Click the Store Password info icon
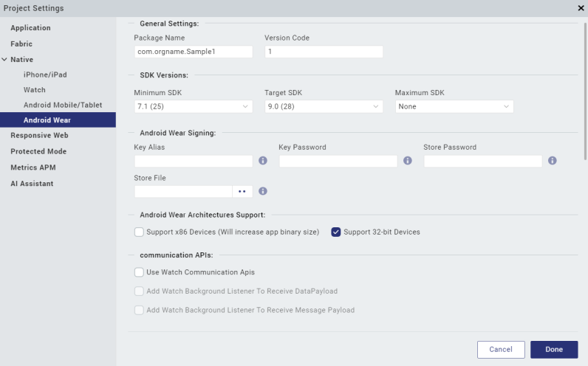Image resolution: width=588 pixels, height=366 pixels. coord(553,161)
